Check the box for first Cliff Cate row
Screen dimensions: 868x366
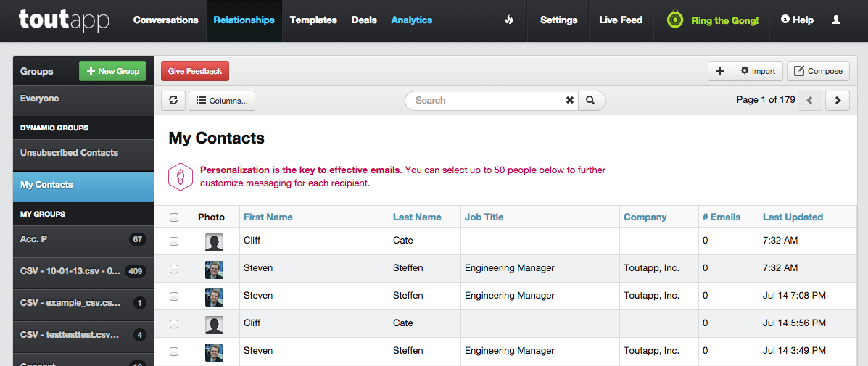point(174,241)
